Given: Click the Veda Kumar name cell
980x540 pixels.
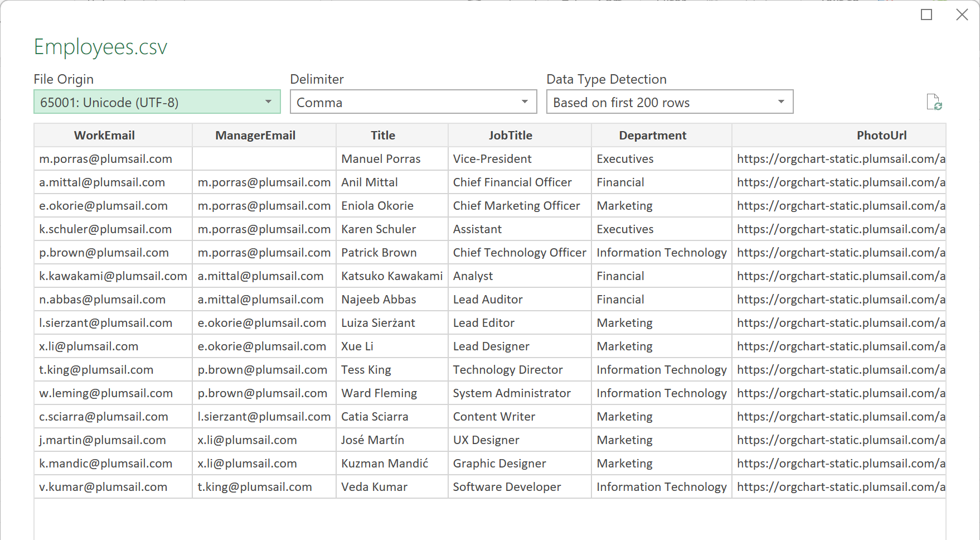Looking at the screenshot, I should coord(392,487).
